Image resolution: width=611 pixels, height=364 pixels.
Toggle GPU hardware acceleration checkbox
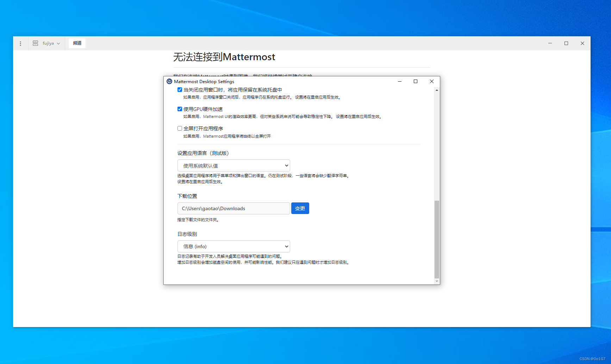(x=180, y=109)
